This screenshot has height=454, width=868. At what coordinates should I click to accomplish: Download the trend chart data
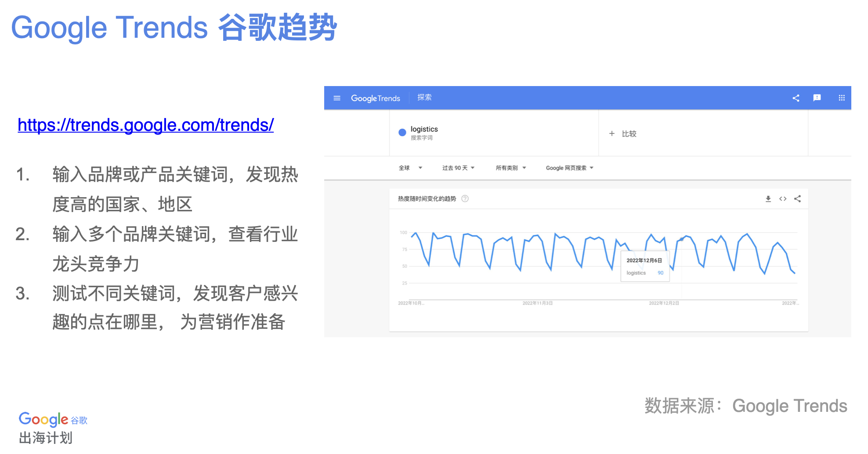click(768, 199)
